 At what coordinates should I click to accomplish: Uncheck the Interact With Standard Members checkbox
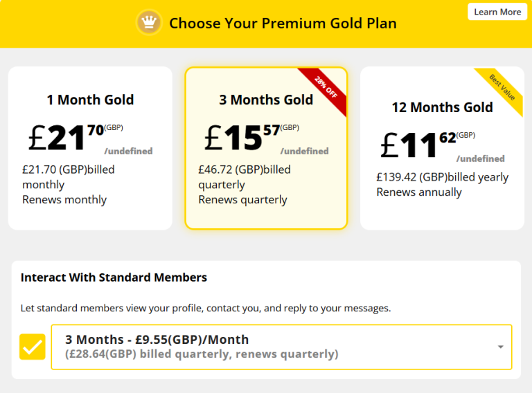[33, 347]
